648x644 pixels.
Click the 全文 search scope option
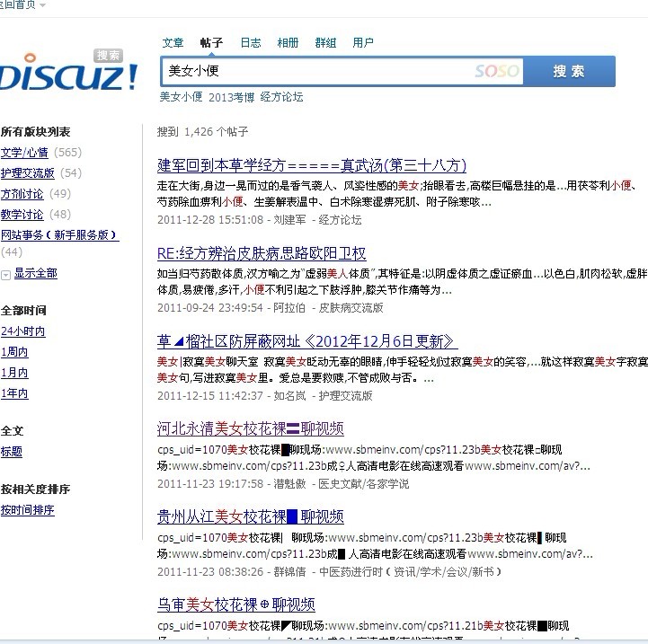point(12,431)
